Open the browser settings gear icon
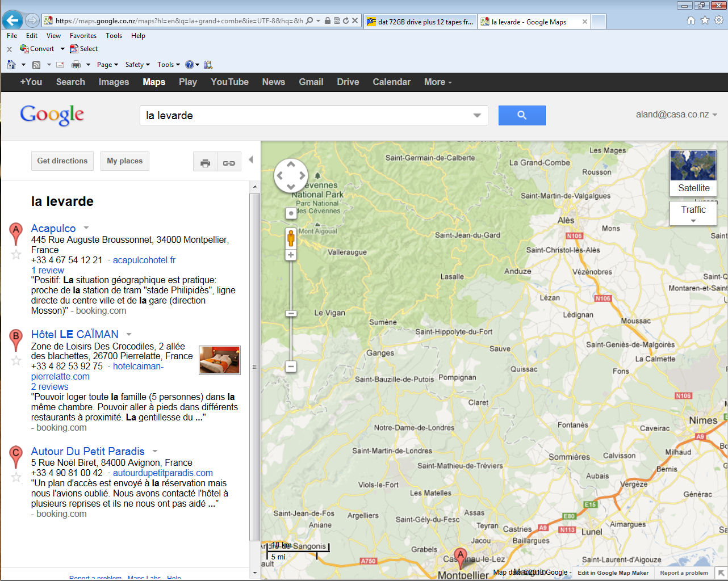The width and height of the screenshot is (728, 581). pyautogui.click(x=719, y=20)
